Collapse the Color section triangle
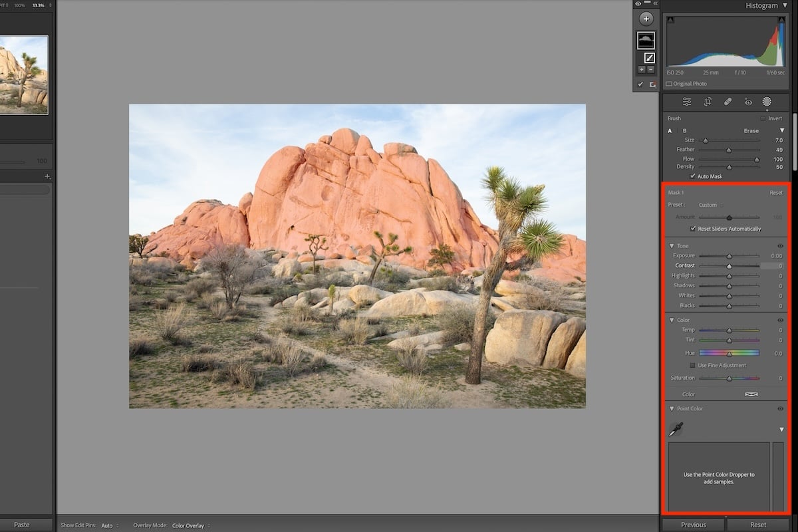 tap(672, 320)
